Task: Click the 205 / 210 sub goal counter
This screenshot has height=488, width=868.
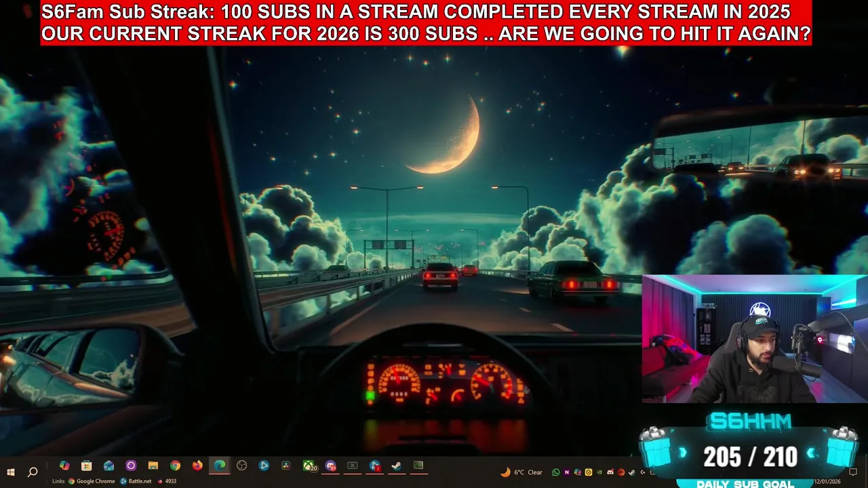Action: (x=750, y=457)
